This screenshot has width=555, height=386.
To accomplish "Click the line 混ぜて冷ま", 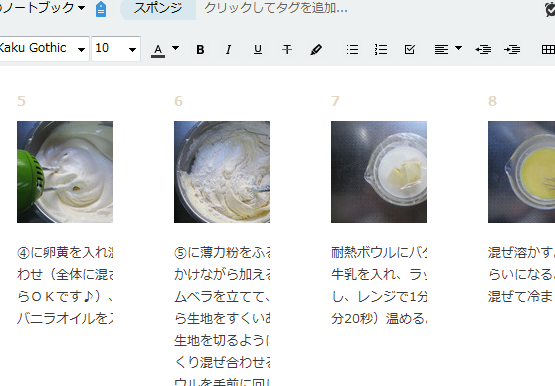I will coord(520,296).
